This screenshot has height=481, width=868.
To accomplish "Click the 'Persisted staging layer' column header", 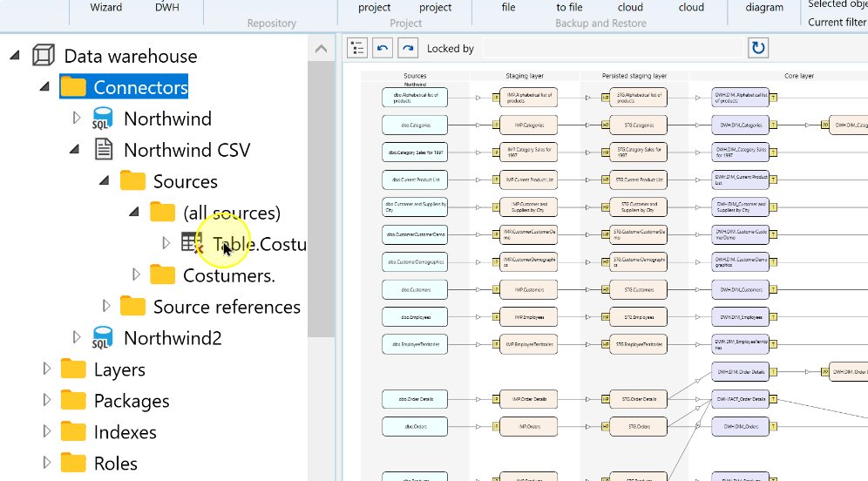I will (x=634, y=76).
